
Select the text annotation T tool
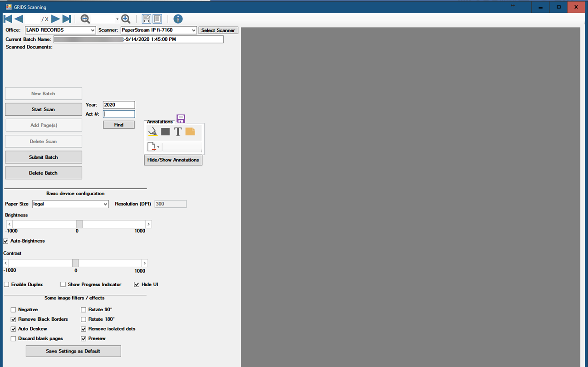(x=178, y=132)
